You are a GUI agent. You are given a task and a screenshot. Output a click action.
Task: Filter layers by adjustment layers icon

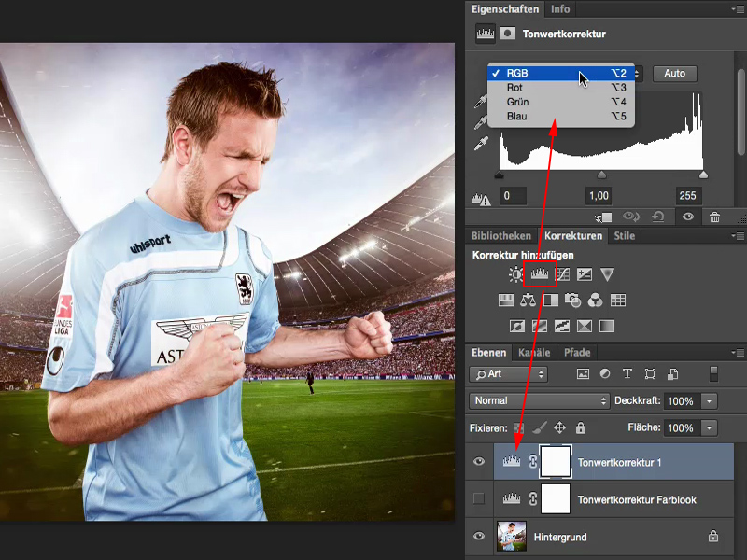click(605, 374)
